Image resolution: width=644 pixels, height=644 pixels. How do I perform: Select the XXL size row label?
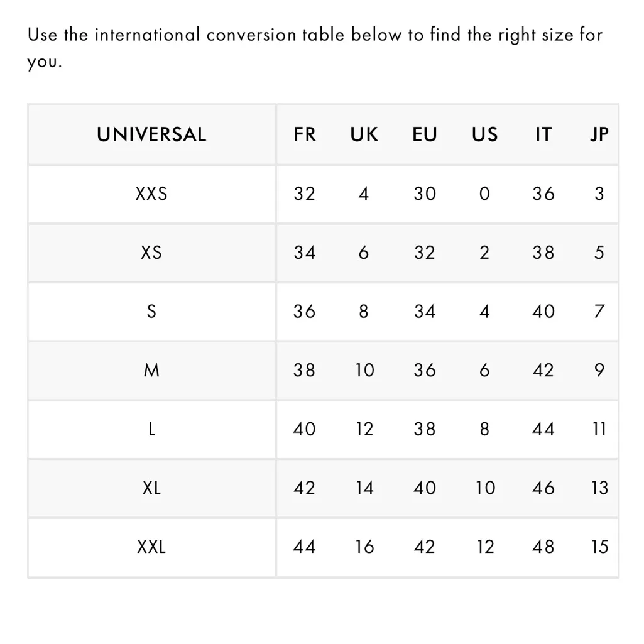(151, 547)
